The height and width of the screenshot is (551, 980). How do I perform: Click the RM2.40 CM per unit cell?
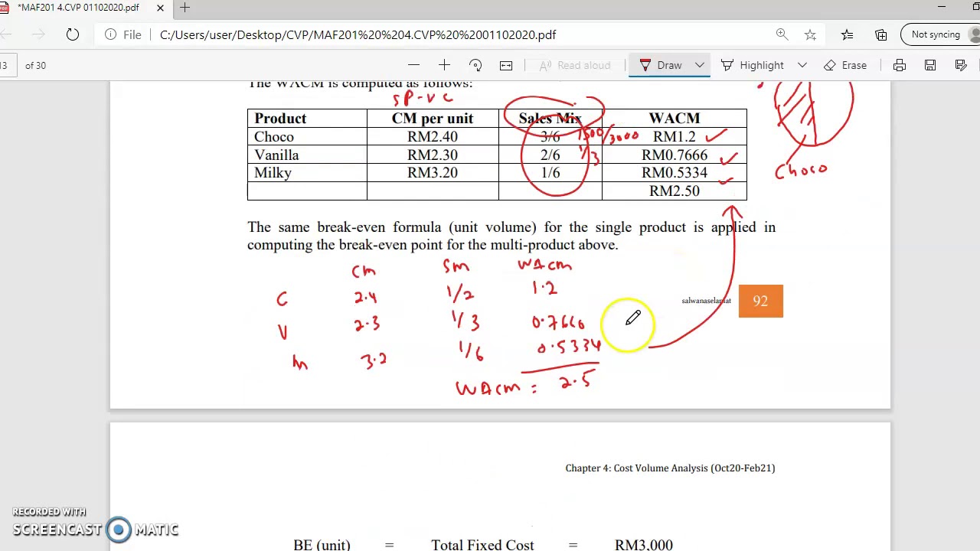coord(433,137)
